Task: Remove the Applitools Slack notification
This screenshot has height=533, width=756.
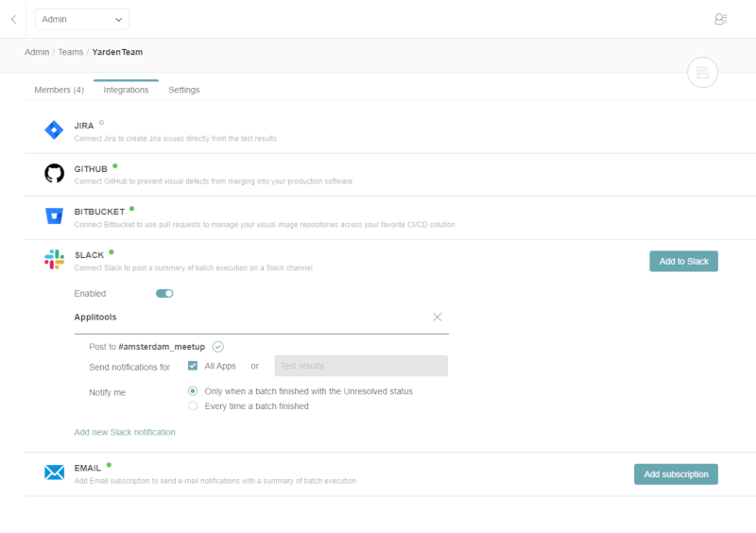Action: (x=438, y=317)
